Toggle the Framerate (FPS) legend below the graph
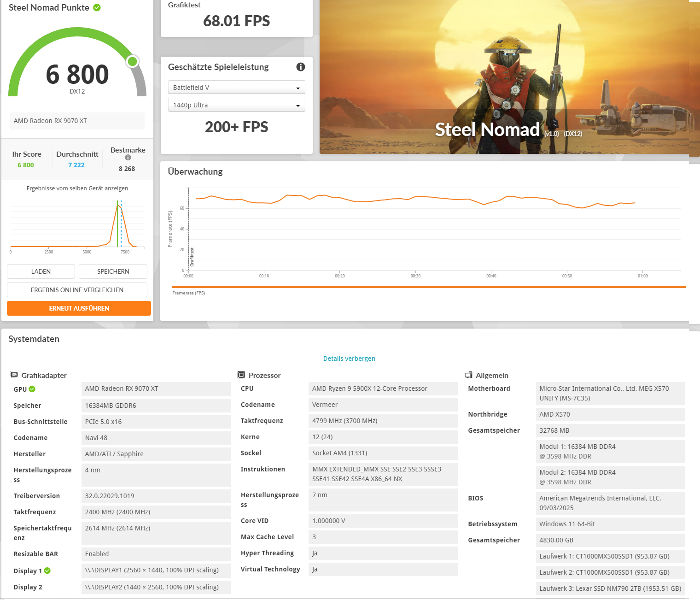This screenshot has height=600, width=700. (x=189, y=293)
